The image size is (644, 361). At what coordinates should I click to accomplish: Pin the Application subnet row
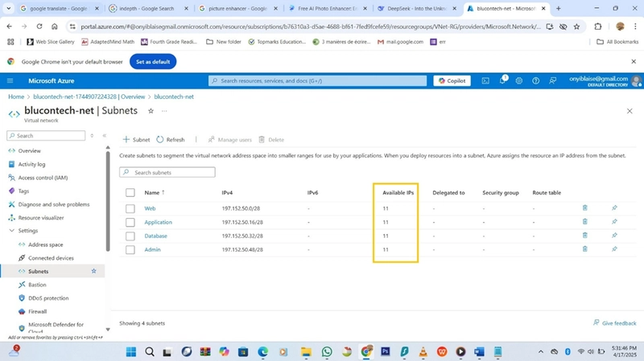tap(614, 222)
